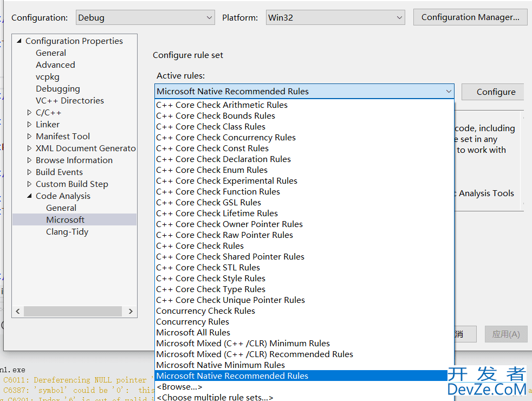Click the tree's left scroll arrow

(x=18, y=311)
